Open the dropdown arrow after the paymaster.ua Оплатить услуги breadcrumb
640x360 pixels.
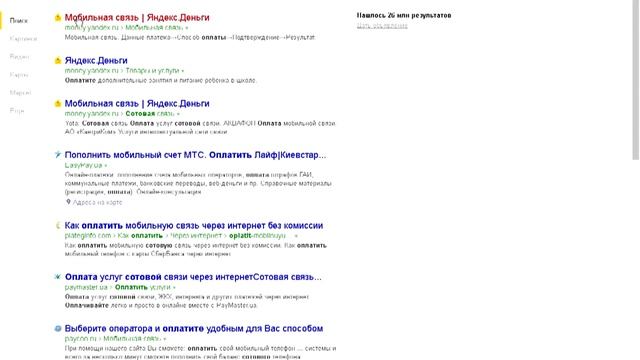coord(174,287)
